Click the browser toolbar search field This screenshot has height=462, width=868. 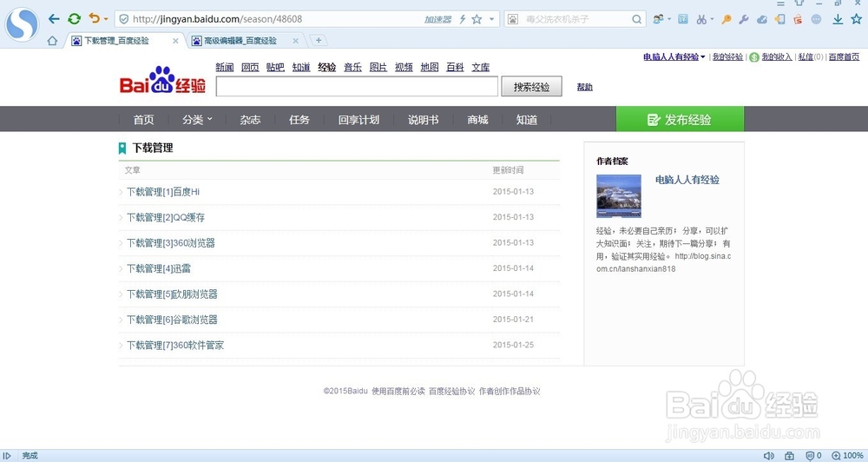pyautogui.click(x=575, y=19)
